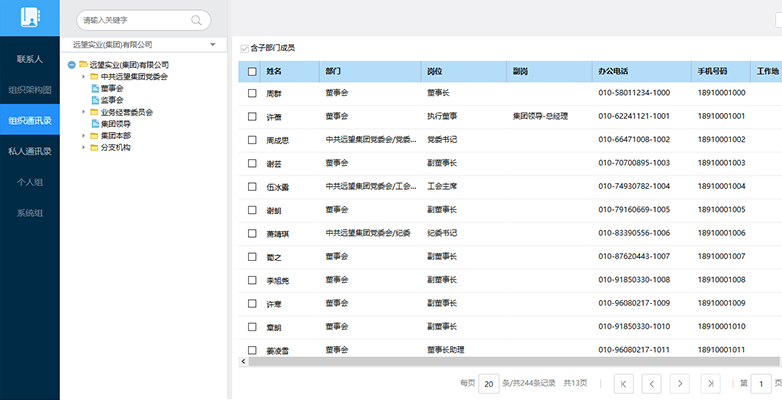Click the address book logo icon
782x400 pixels.
29,18
